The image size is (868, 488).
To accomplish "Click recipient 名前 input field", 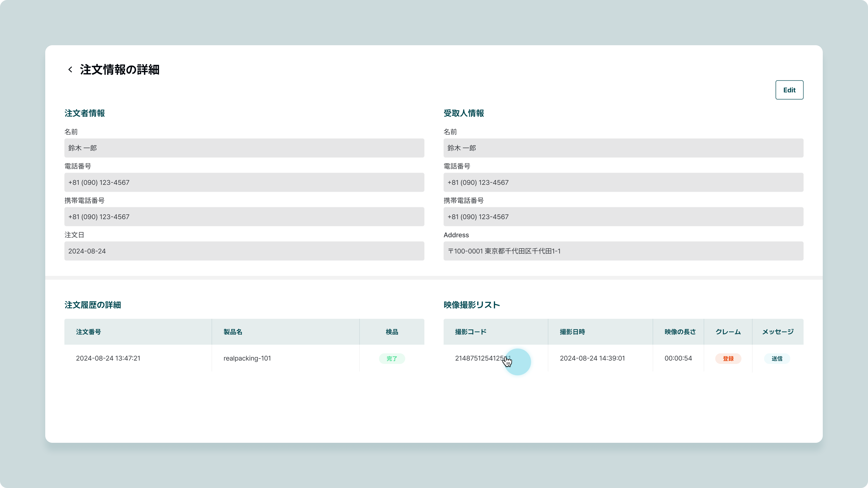I will [x=623, y=148].
